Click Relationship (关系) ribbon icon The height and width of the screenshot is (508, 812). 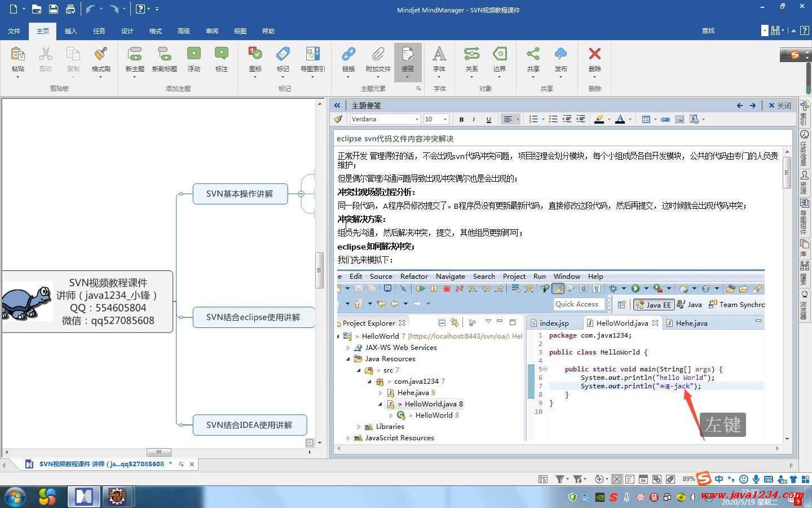click(x=471, y=55)
